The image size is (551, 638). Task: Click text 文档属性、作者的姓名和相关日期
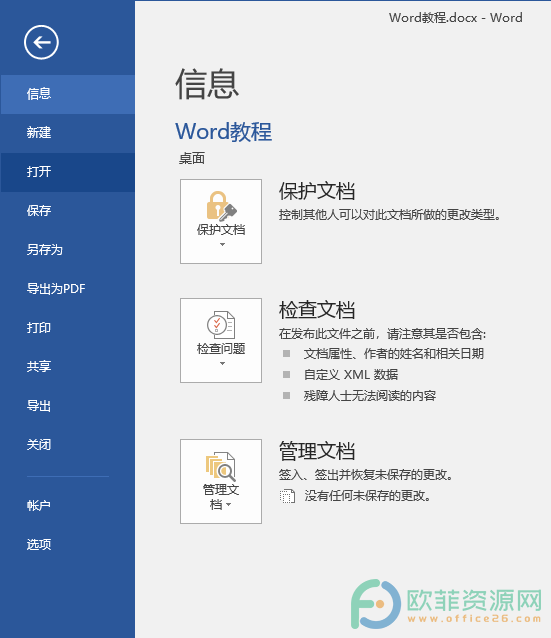(394, 354)
